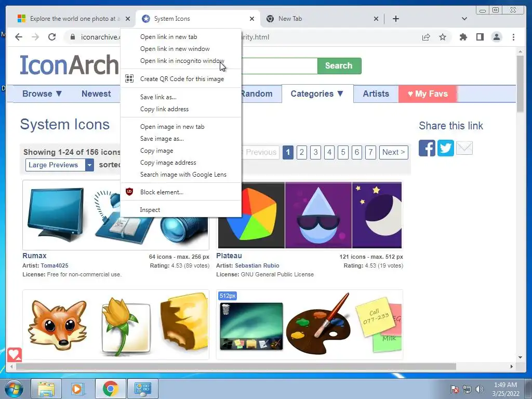
Task: Open the My Favs button
Action: point(428,94)
